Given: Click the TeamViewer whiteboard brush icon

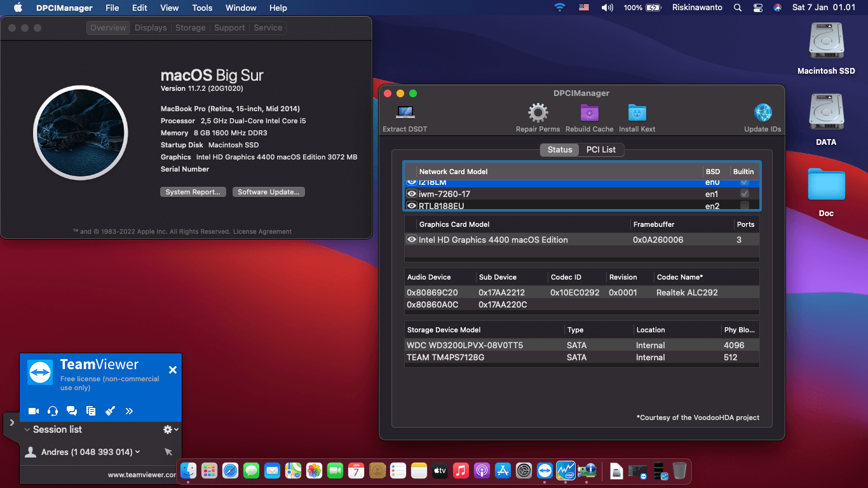Looking at the screenshot, I should click(x=110, y=411).
